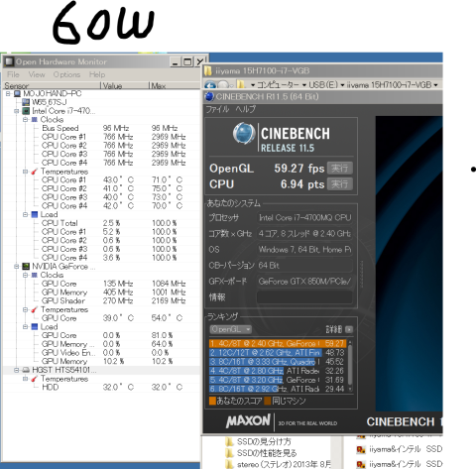Click the W65_67SJ mainboard icon
Screen dimensions: 476x469
(x=26, y=102)
